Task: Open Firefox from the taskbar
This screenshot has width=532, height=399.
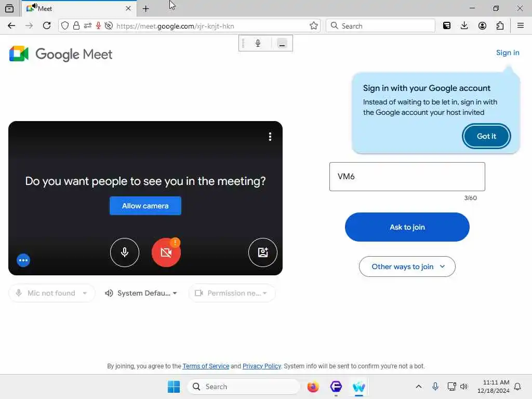Action: [x=313, y=387]
